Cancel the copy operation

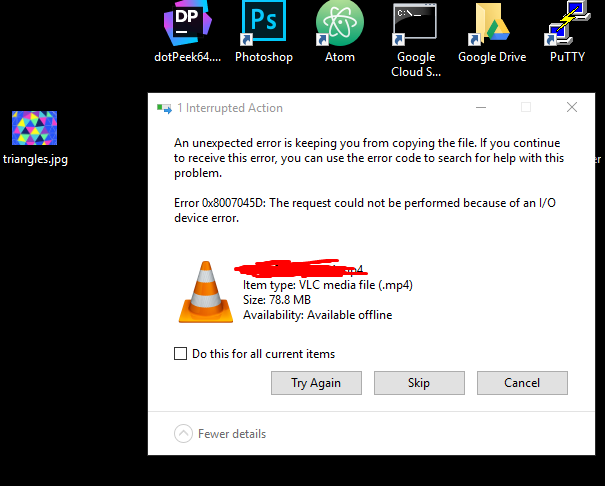click(x=522, y=383)
